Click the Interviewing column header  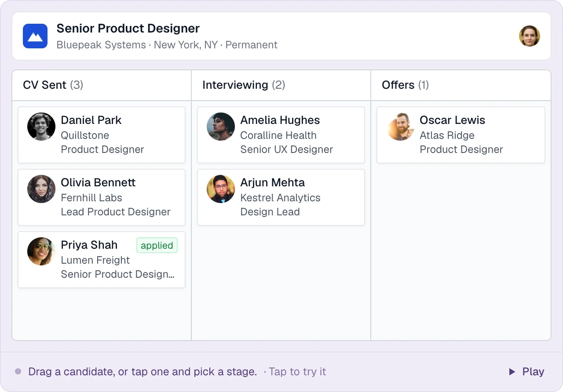pyautogui.click(x=281, y=85)
